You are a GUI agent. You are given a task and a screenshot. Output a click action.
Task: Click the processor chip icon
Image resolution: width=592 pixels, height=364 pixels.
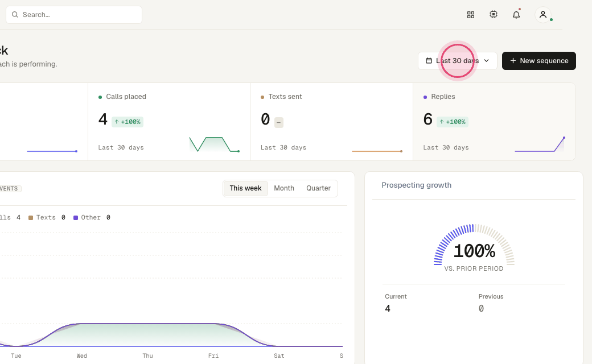494,14
